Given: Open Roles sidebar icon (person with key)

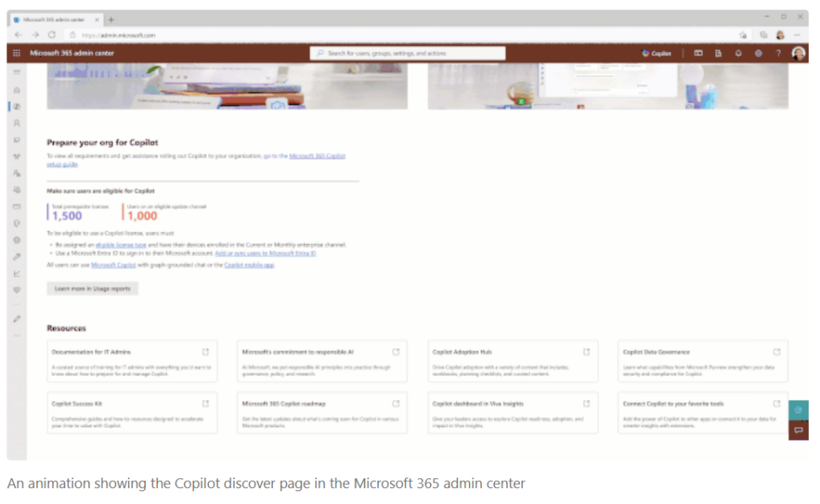Looking at the screenshot, I should pos(17,174).
